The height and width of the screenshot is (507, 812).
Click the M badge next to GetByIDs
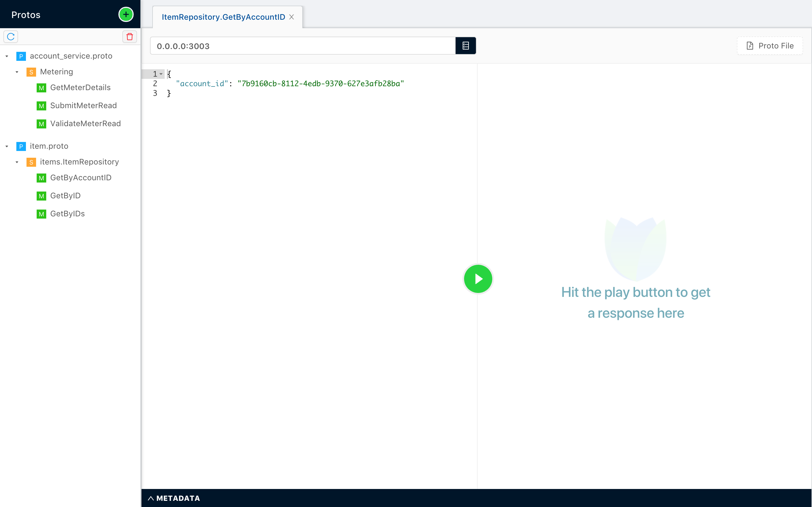[41, 214]
